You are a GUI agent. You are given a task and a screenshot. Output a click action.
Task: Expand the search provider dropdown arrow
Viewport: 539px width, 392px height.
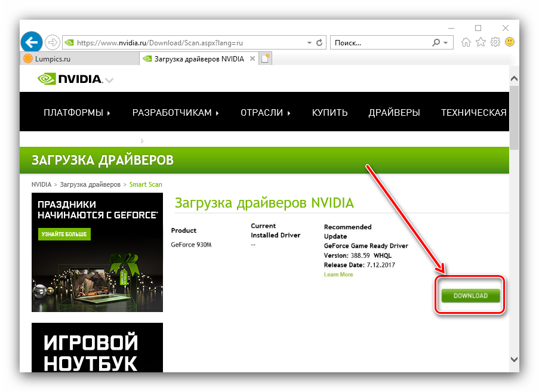pyautogui.click(x=445, y=43)
